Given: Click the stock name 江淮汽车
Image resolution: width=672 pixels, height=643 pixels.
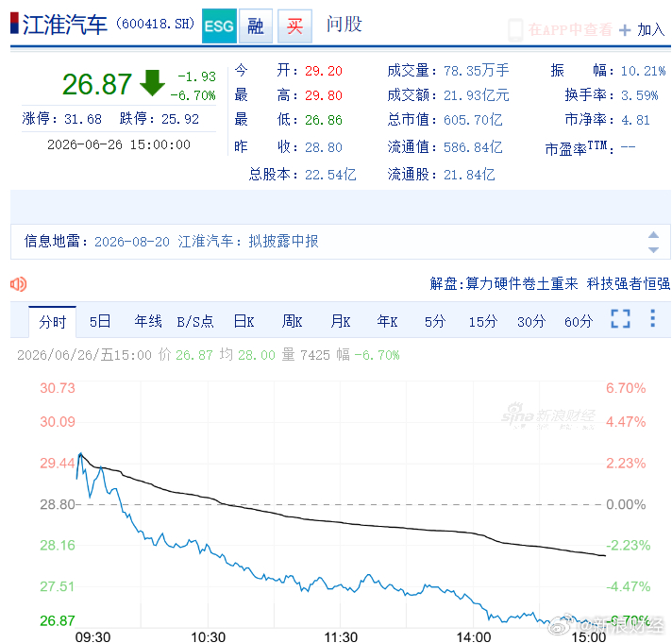Looking at the screenshot, I should pos(65,24).
